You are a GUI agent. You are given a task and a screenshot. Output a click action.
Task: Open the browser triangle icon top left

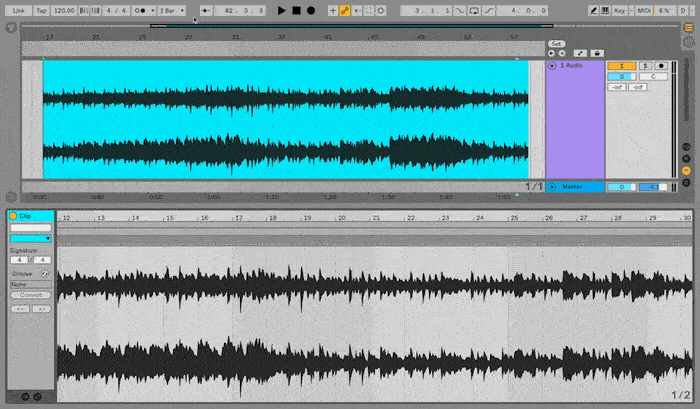coord(11,28)
